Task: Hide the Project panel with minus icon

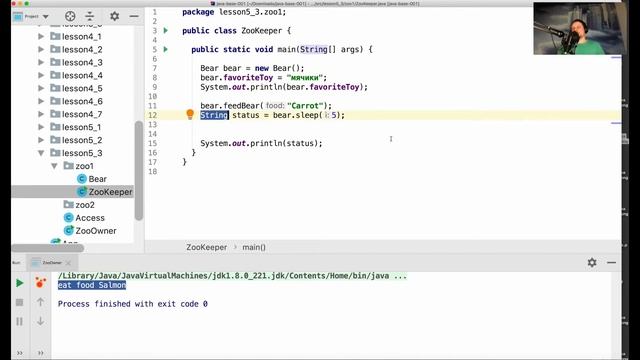Action: pos(134,16)
